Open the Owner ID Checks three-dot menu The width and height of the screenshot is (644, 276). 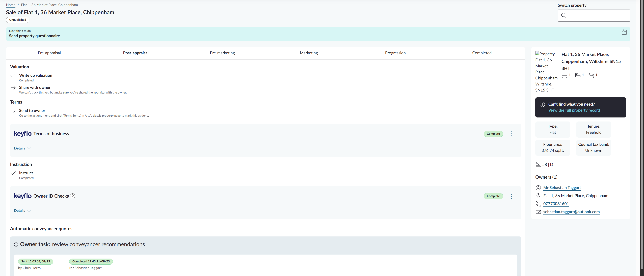point(511,196)
